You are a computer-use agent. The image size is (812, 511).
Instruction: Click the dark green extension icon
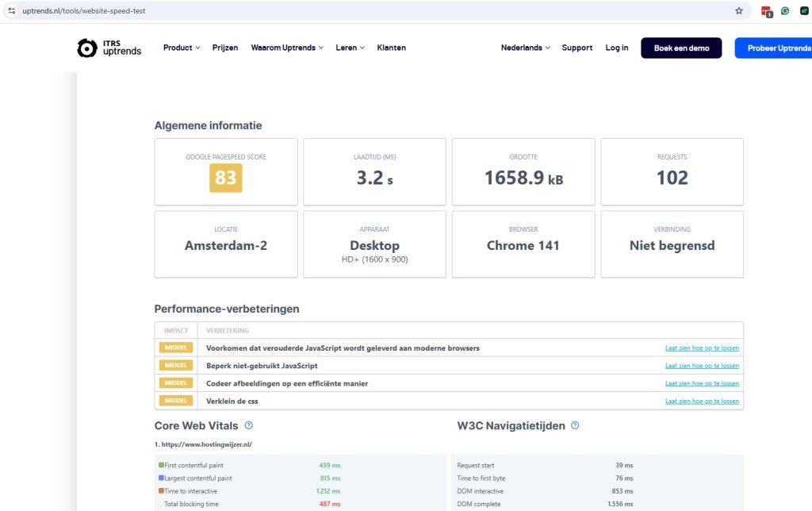[804, 11]
